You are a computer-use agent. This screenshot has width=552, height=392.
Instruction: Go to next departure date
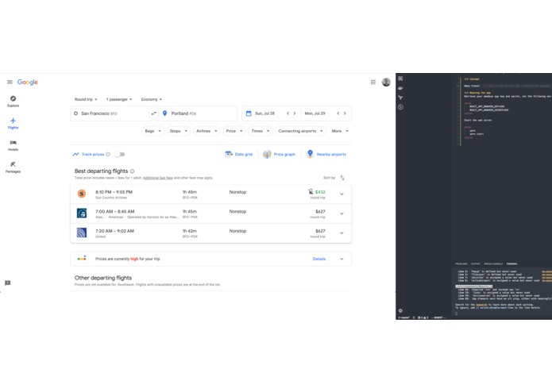(295, 113)
